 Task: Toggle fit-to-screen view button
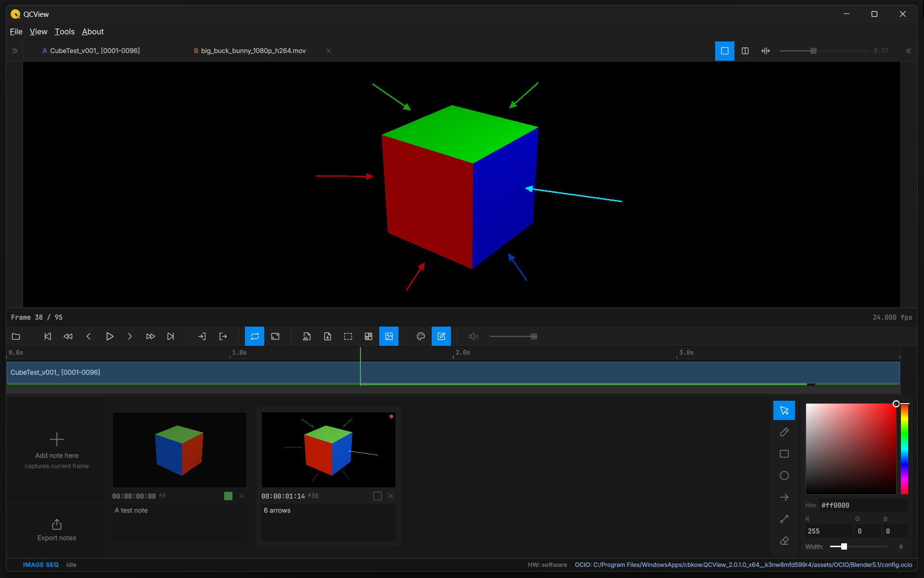coord(275,336)
